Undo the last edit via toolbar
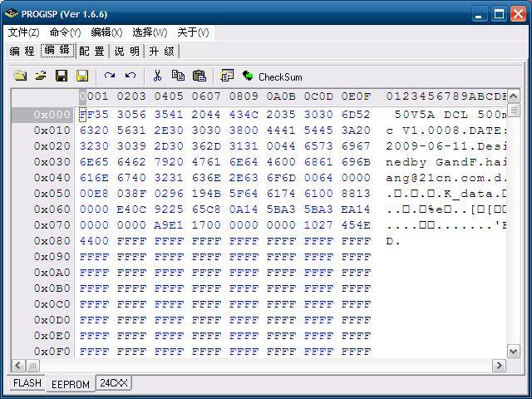 [130, 76]
